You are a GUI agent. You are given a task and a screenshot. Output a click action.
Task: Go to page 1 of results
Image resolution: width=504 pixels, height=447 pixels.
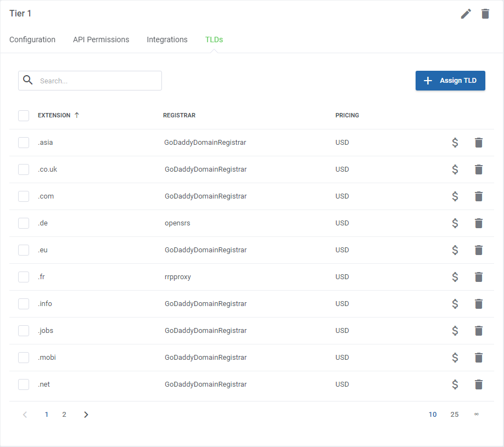[x=47, y=415]
